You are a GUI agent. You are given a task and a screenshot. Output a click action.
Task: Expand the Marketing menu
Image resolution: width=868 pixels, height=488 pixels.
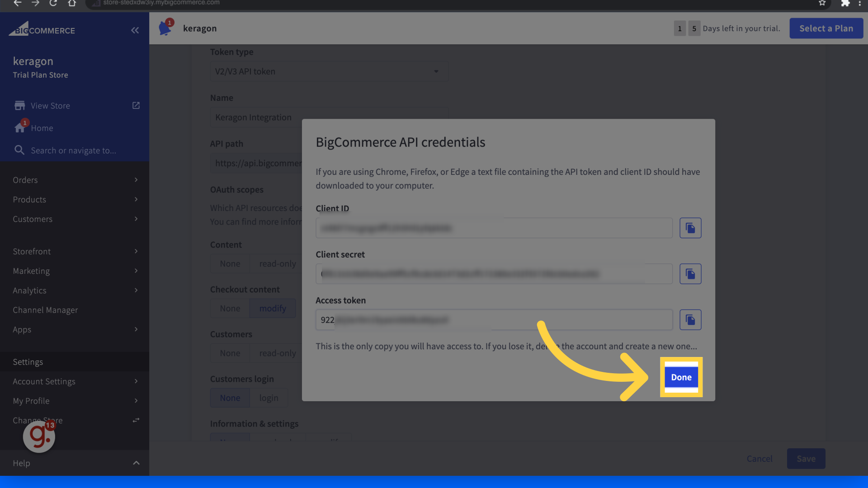coord(75,271)
